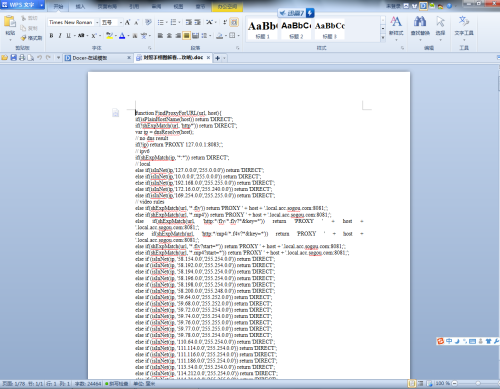Click the large Paste clipboard icon

point(10,21)
